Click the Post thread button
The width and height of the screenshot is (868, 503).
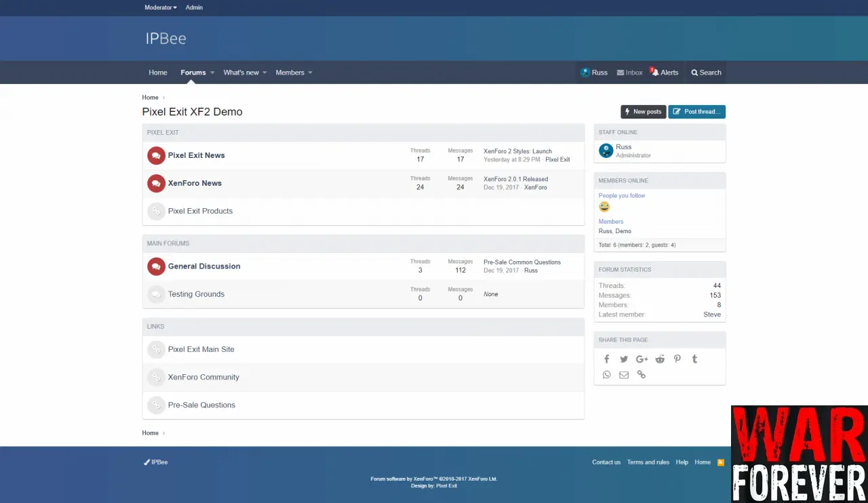(696, 112)
